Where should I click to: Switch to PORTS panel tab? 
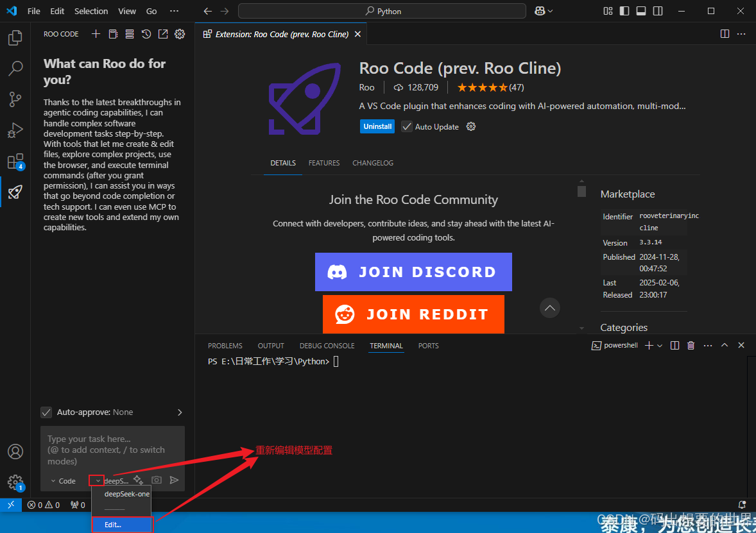coord(429,346)
